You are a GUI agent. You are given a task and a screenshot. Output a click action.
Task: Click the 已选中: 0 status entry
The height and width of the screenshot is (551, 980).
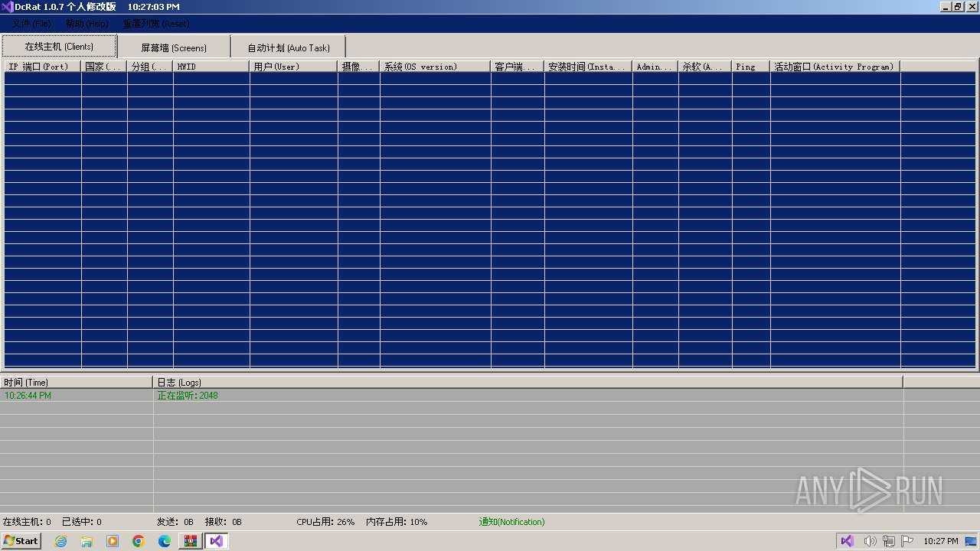click(82, 522)
